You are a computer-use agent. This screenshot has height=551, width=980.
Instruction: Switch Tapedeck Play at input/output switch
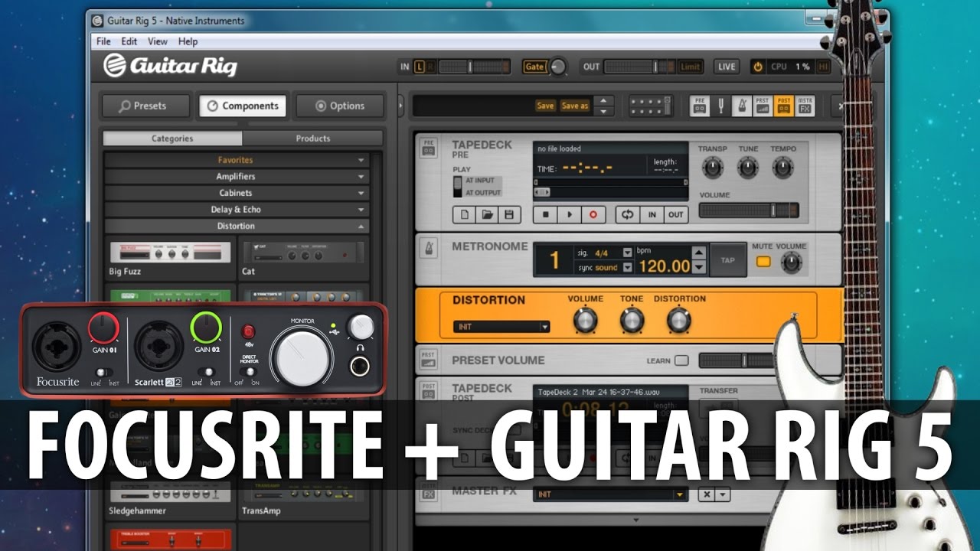(x=459, y=186)
